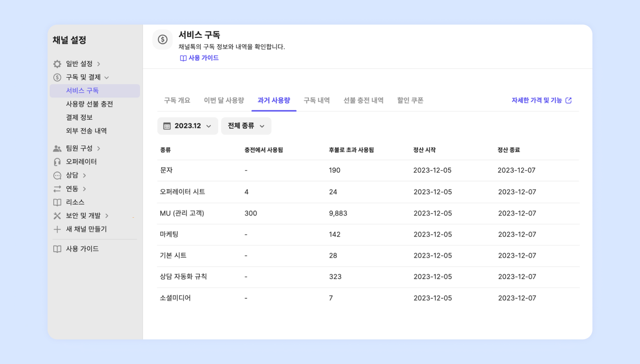
Task: Click the gear icon beside 일반 설정
Action: point(57,64)
